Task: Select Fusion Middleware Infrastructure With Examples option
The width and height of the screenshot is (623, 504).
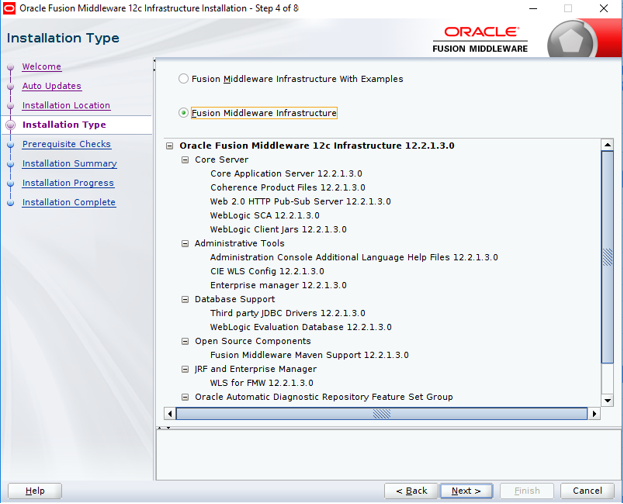Action: tap(183, 79)
